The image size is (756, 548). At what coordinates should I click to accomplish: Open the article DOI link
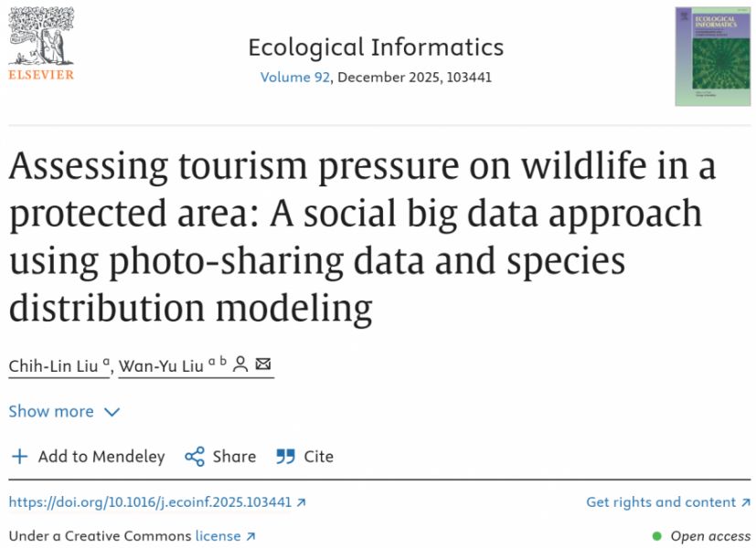tap(149, 502)
